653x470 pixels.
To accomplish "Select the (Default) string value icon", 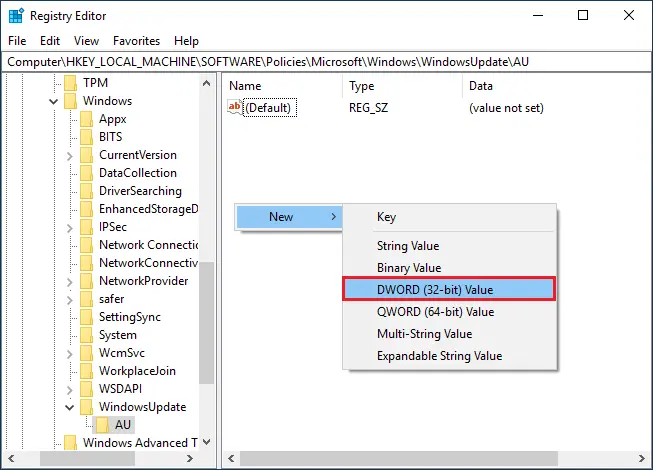I will pyautogui.click(x=234, y=107).
